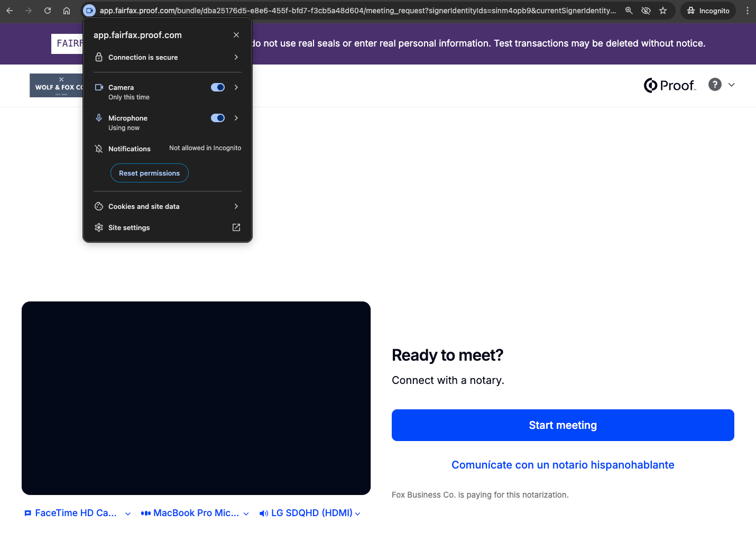756x550 pixels.
Task: Open Site settings in new tab
Action: pyautogui.click(x=168, y=227)
